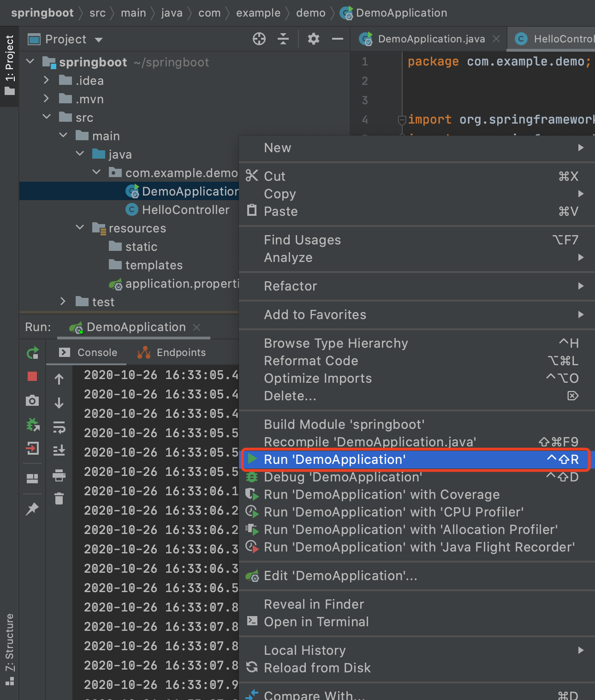Click the camera thread dump icon
This screenshot has height=700, width=595.
tap(32, 400)
